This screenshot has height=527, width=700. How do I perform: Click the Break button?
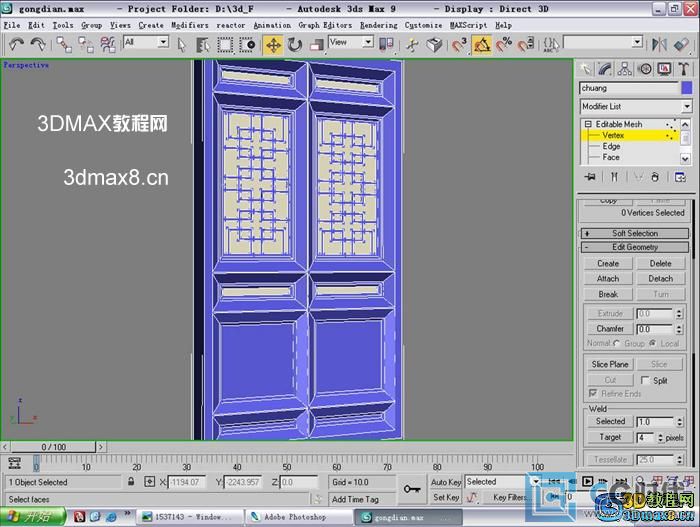pyautogui.click(x=608, y=294)
